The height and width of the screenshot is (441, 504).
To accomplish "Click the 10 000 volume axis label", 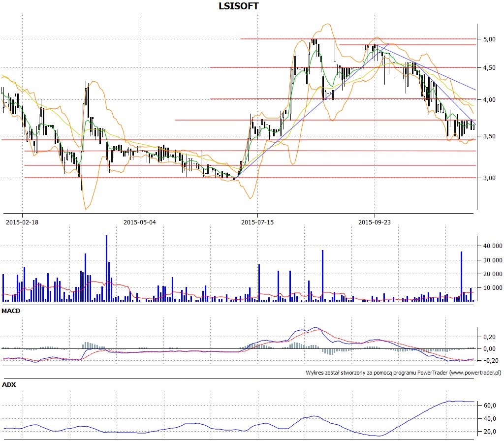I will pyautogui.click(x=492, y=288).
